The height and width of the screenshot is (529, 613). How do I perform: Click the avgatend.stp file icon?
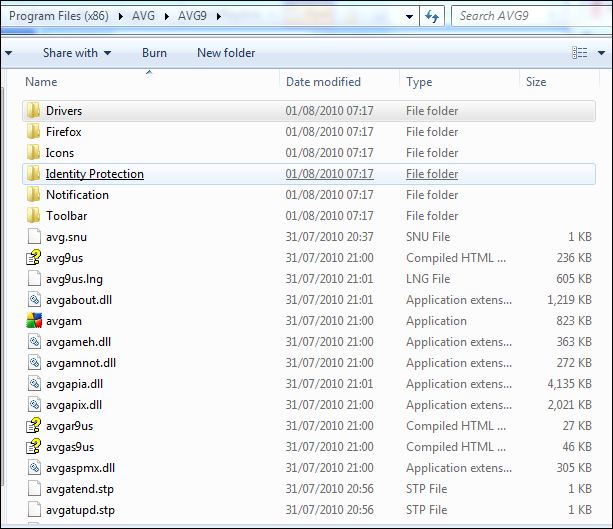[34, 489]
